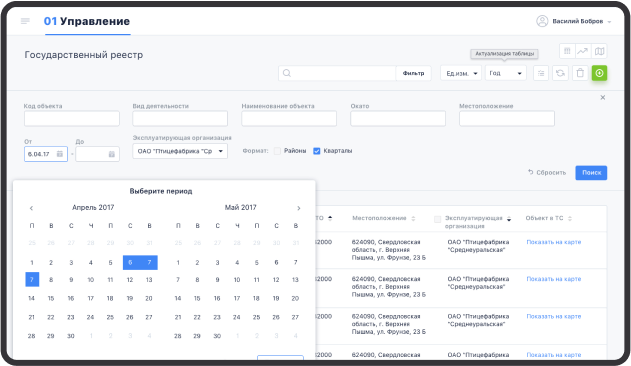Click the green add record button

pyautogui.click(x=599, y=73)
